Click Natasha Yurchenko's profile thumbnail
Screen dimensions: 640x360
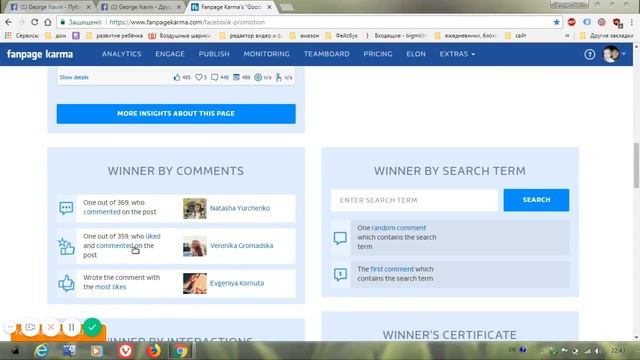195,208
